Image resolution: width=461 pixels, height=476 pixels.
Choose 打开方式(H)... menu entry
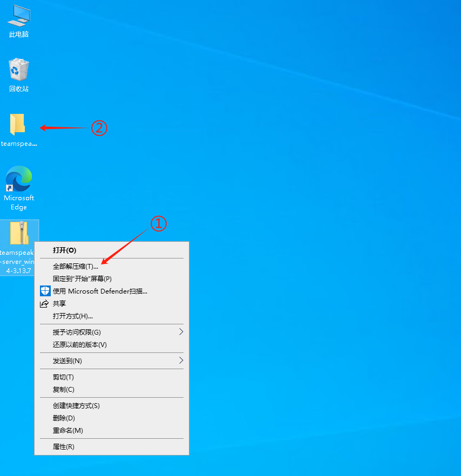point(112,316)
